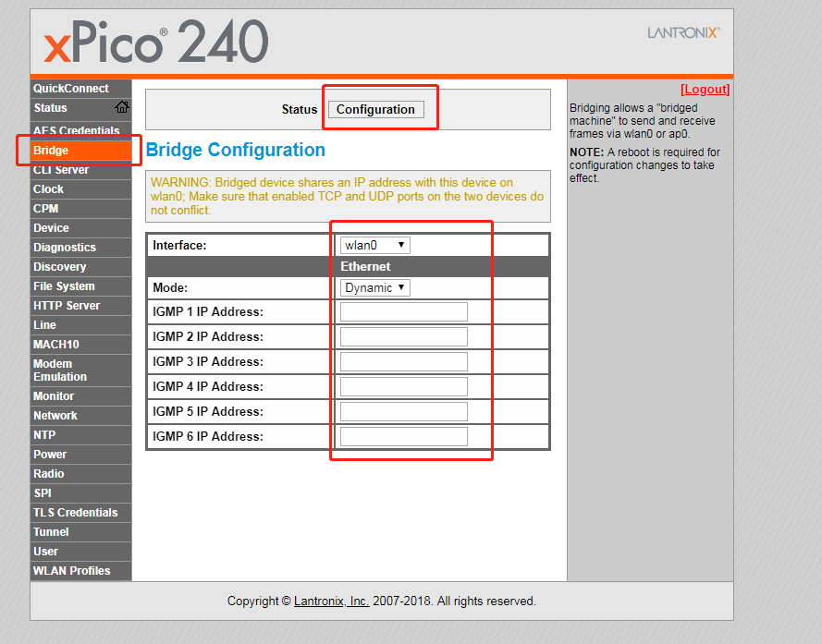The width and height of the screenshot is (822, 644).
Task: Open NTP settings
Action: 80,435
